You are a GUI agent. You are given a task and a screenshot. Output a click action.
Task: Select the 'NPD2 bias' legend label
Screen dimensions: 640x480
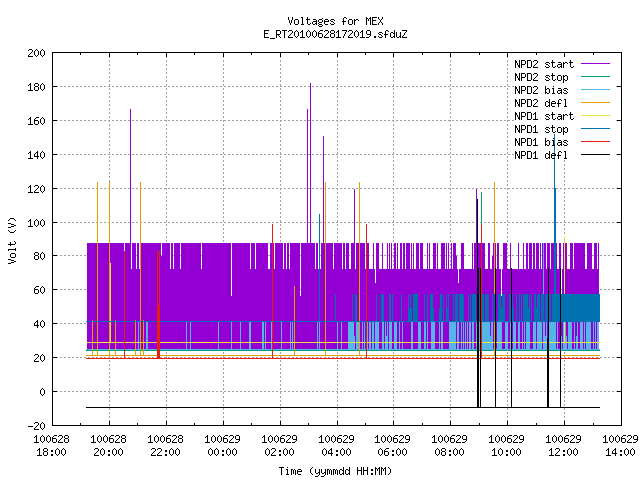[x=541, y=90]
